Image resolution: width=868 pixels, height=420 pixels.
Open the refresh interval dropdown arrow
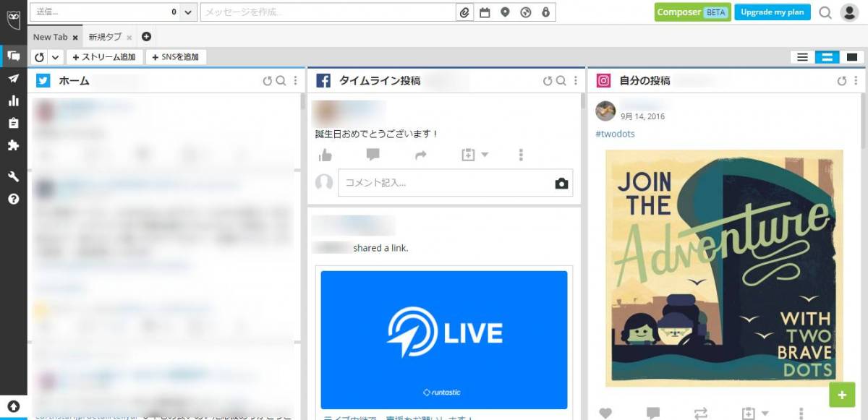pyautogui.click(x=56, y=57)
